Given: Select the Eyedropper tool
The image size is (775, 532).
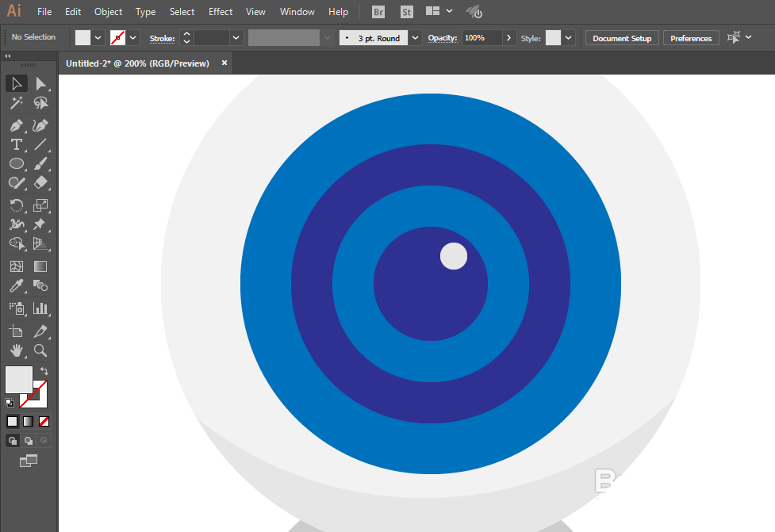Looking at the screenshot, I should point(17,285).
